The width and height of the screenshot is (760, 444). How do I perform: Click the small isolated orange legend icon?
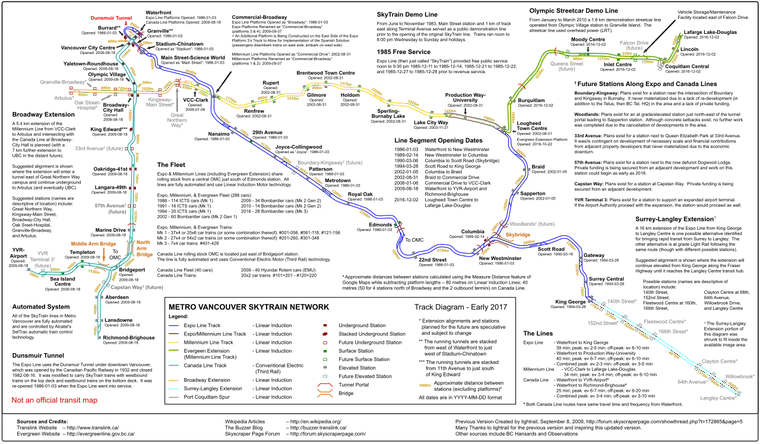(424, 383)
